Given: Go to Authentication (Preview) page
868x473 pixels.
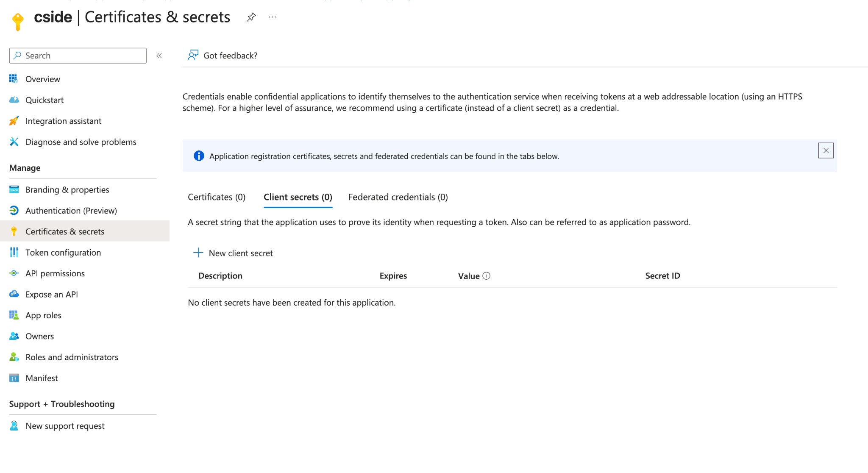Looking at the screenshot, I should tap(71, 211).
